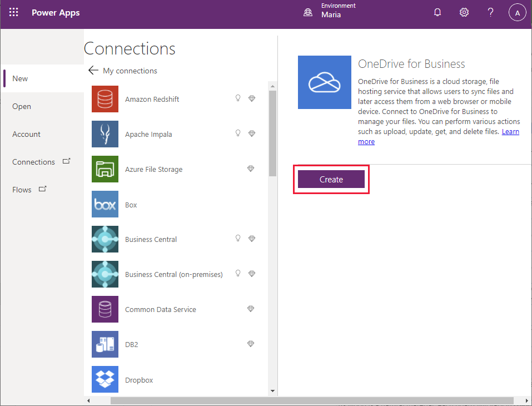
Task: Click the Azure File Storage connector icon
Action: (105, 169)
